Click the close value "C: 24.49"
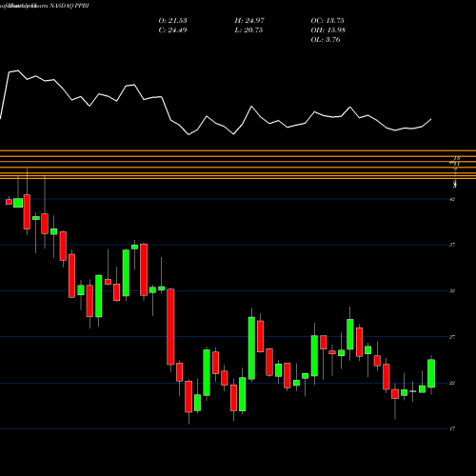Image resolution: width=476 pixels, height=476 pixels. (x=172, y=30)
